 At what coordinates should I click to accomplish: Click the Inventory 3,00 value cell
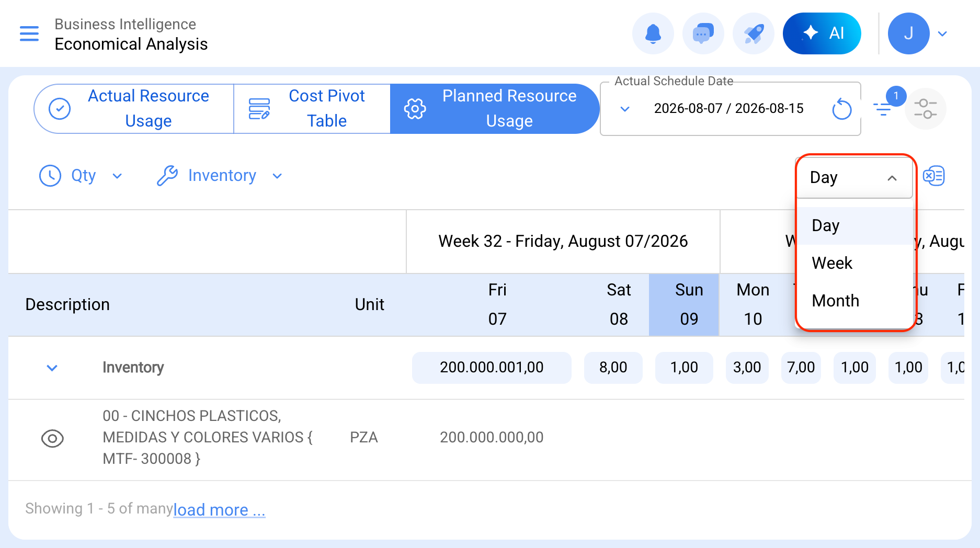(747, 367)
